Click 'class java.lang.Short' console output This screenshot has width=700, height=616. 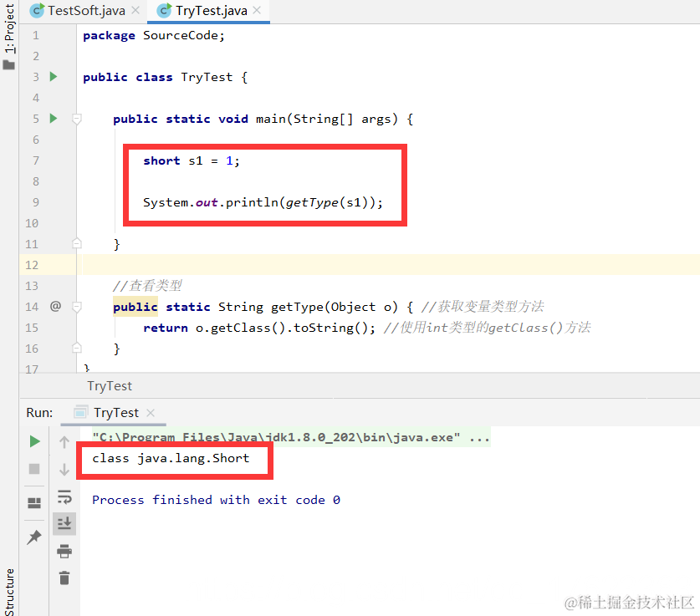[x=171, y=458]
